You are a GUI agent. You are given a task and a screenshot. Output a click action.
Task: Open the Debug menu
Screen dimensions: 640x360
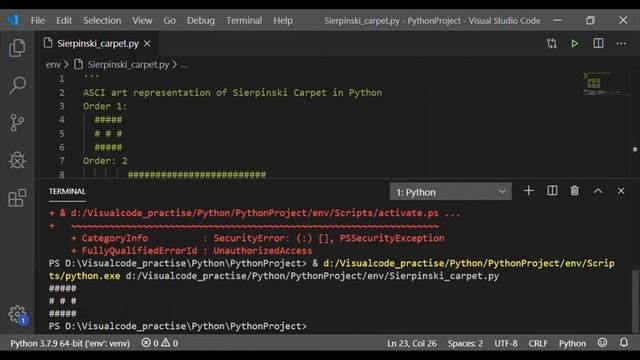tap(201, 20)
